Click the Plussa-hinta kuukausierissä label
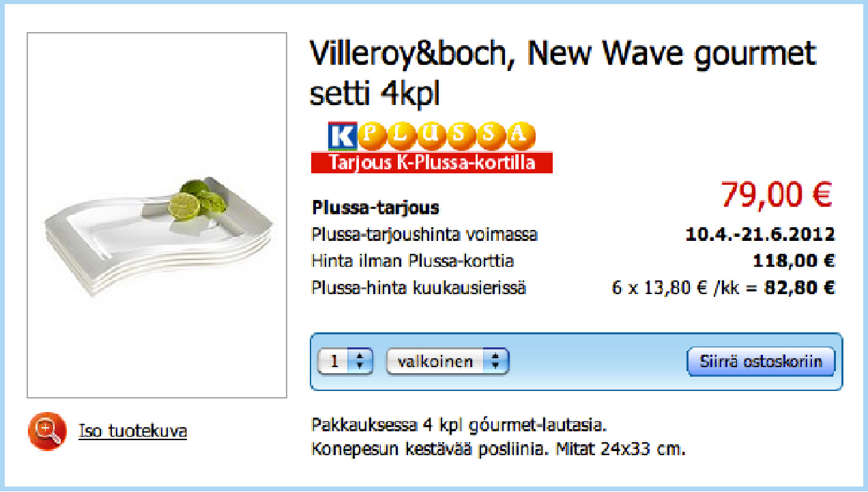868x492 pixels. coord(419,288)
